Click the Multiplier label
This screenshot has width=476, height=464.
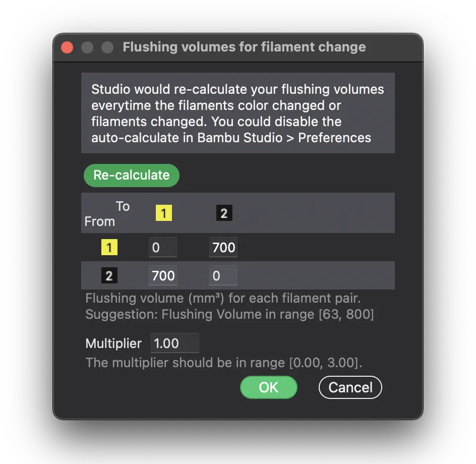113,343
